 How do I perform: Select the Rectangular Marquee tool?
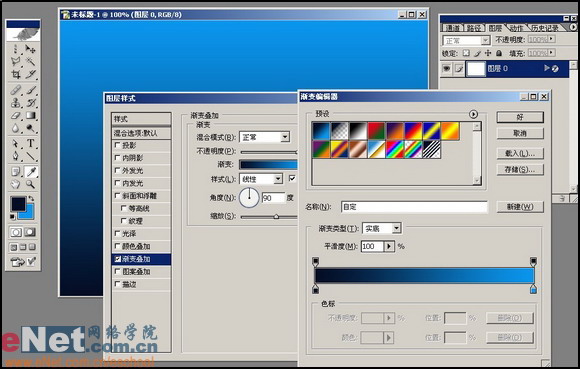coord(16,49)
